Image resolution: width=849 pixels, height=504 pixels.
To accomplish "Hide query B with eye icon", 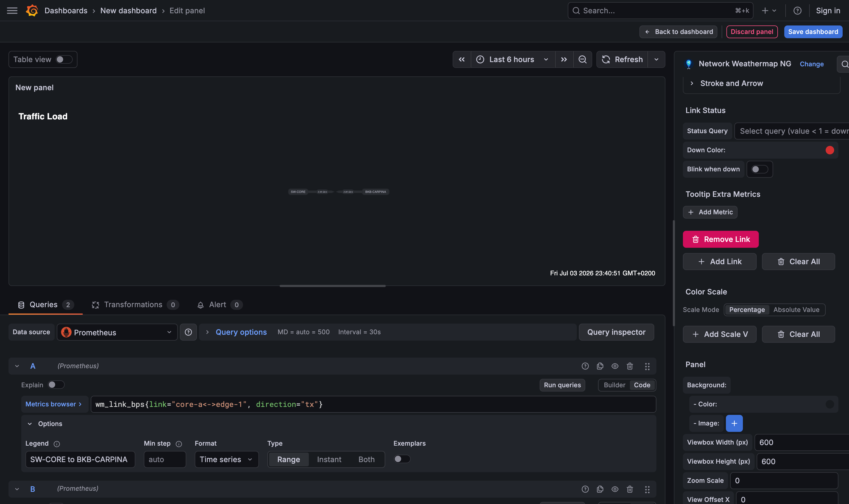I will click(615, 489).
